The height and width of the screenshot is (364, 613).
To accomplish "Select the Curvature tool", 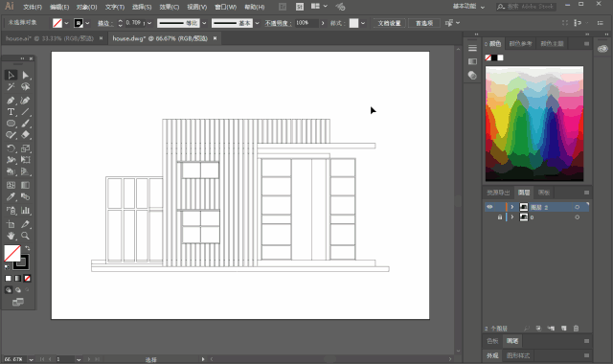I will tap(26, 101).
